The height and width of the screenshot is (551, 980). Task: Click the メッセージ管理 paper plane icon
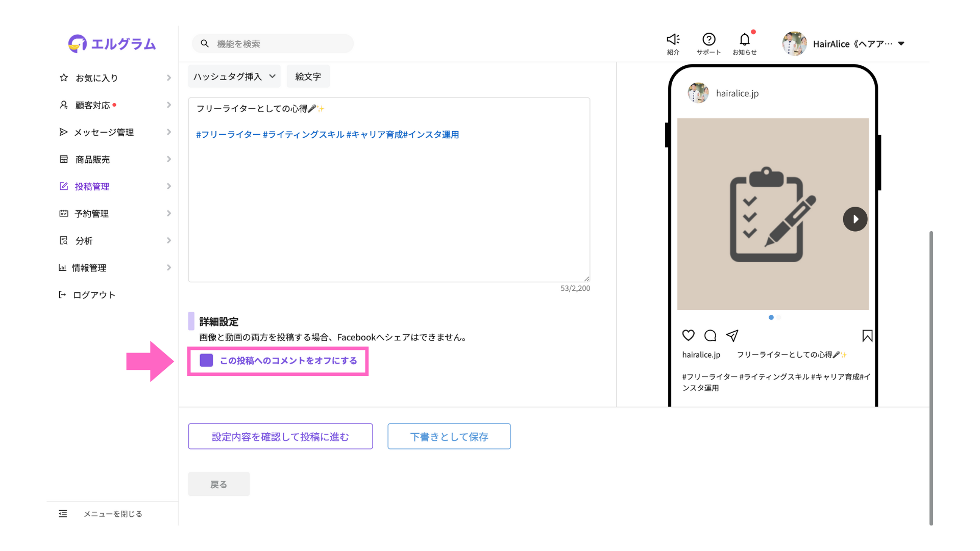click(x=63, y=132)
